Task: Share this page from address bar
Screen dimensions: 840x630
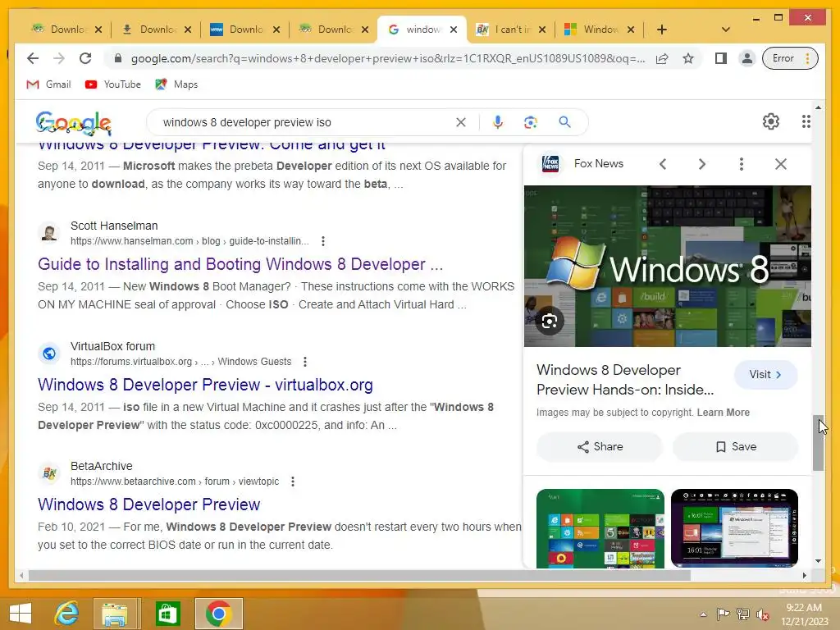Action: pos(662,58)
